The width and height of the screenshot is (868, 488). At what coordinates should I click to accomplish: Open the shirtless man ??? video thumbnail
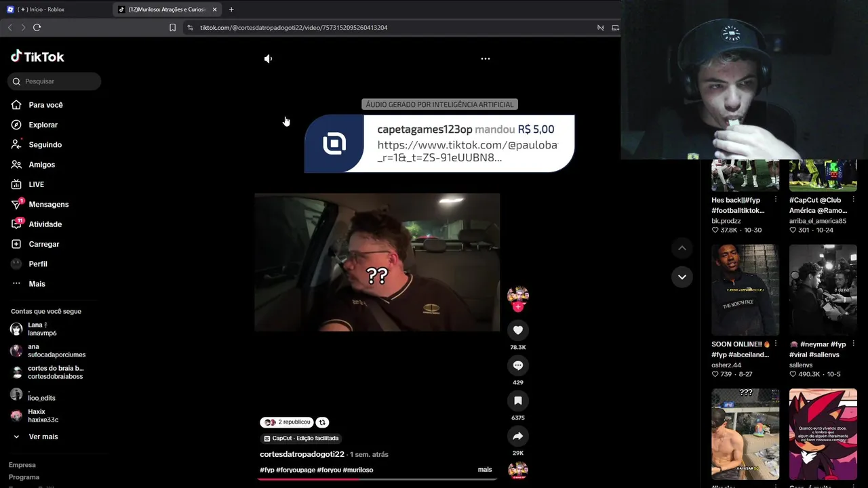745,434
